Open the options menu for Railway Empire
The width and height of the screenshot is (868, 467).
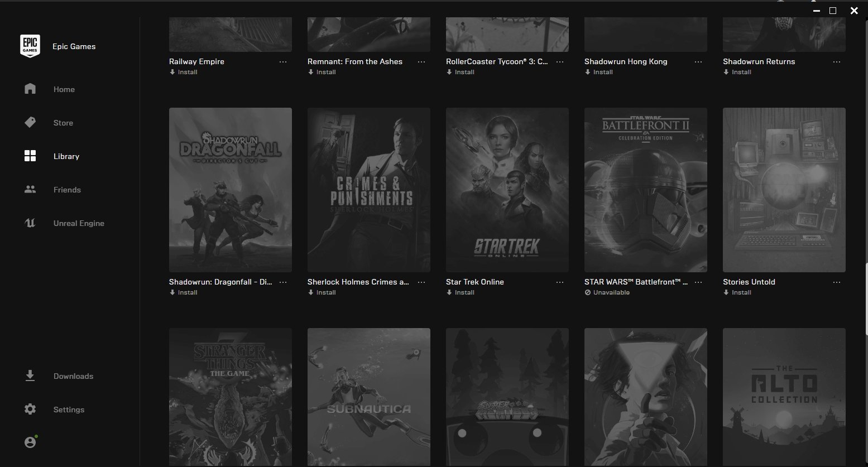click(283, 62)
